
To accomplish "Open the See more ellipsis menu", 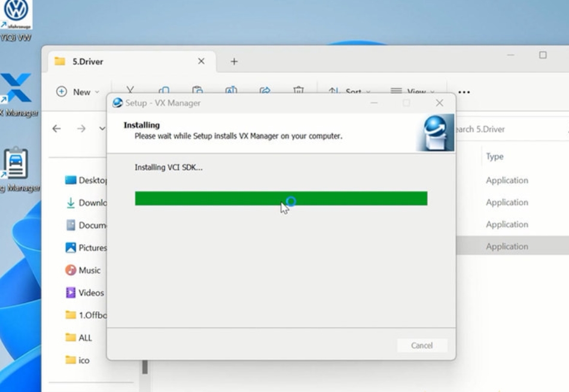I will 464,92.
